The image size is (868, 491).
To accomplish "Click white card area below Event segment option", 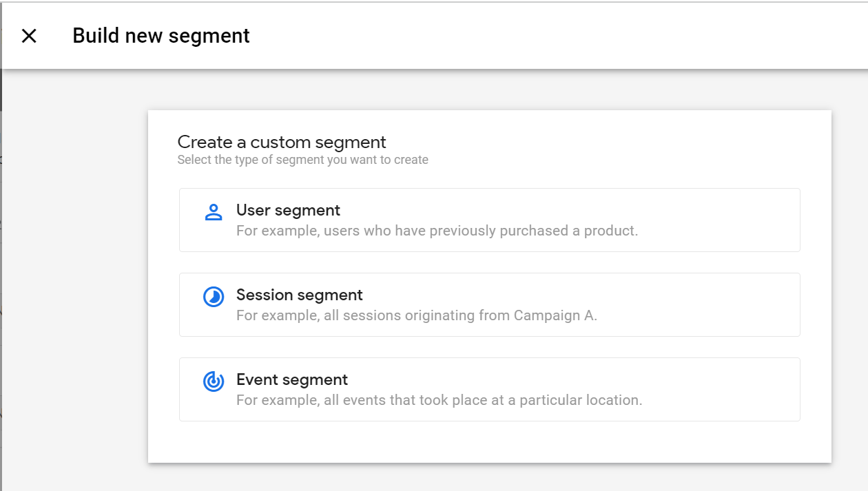I will click(x=489, y=442).
